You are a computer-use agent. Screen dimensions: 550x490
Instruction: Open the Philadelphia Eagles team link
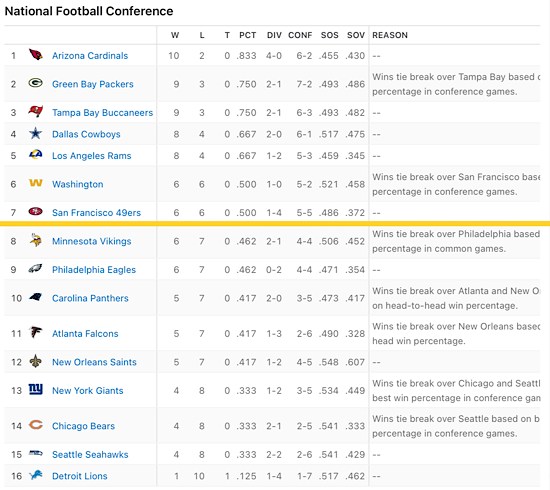pos(94,269)
